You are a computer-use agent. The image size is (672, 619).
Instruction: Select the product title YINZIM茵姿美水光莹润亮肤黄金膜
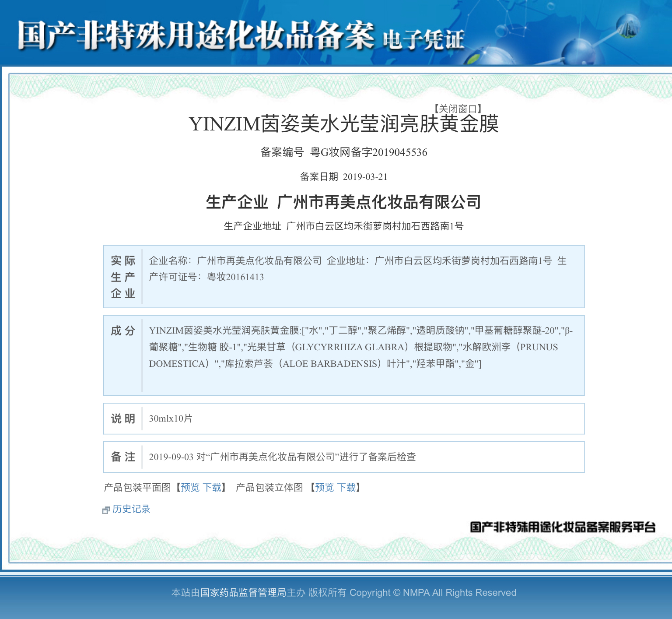pos(344,124)
